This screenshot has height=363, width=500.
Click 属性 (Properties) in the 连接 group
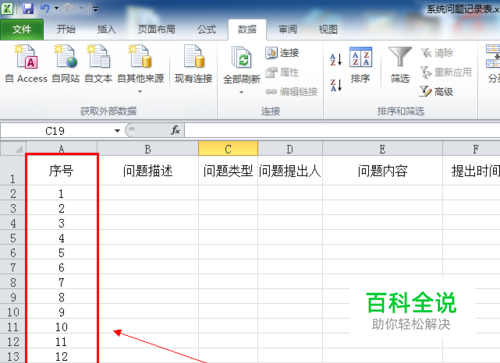pos(282,72)
